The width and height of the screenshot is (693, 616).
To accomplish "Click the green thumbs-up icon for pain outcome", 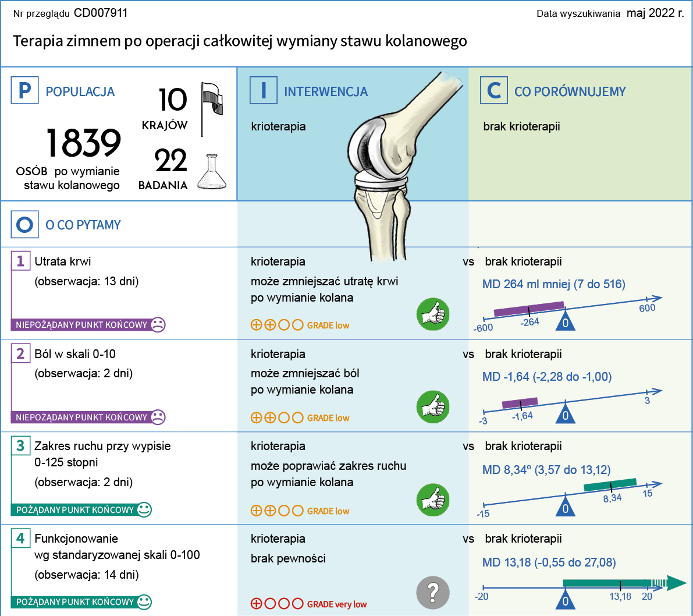I will pyautogui.click(x=433, y=406).
